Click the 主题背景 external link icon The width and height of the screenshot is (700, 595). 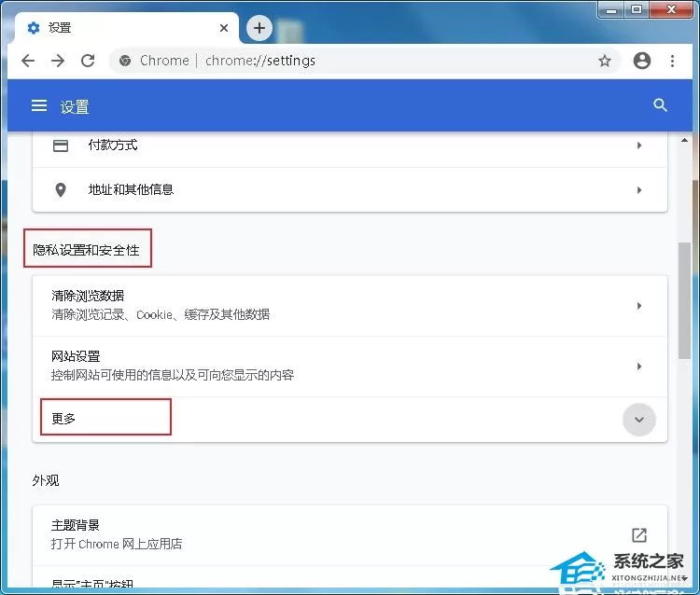coord(639,534)
